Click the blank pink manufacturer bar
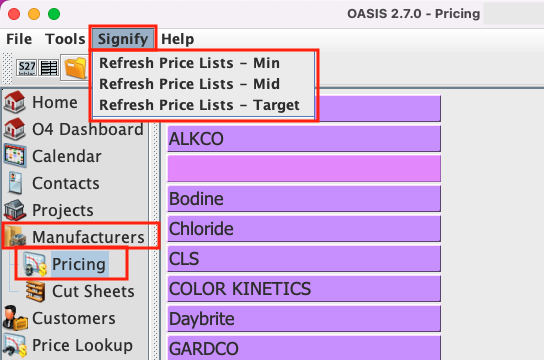The image size is (544, 360). (x=304, y=169)
